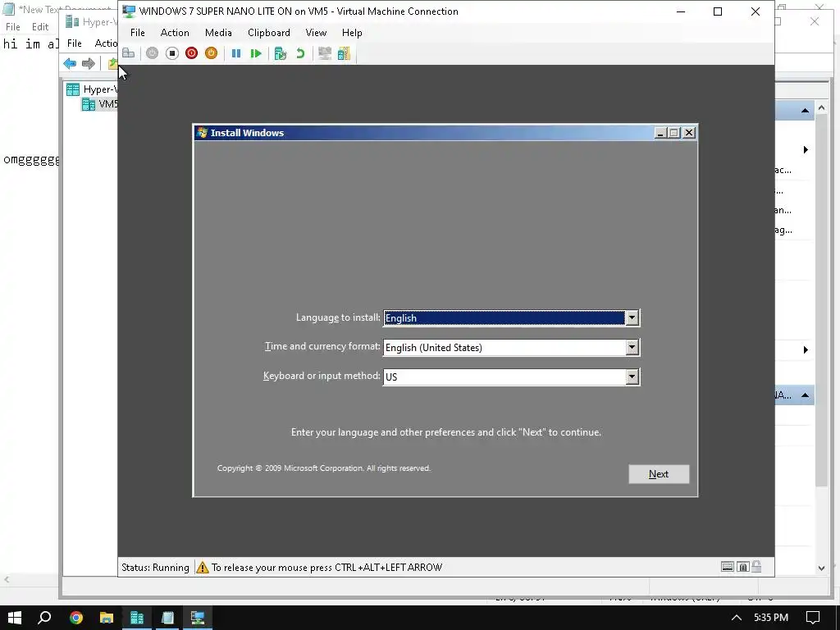Screen dimensions: 840x630
Task: Open the Action menu in VM Connection
Action: (175, 33)
